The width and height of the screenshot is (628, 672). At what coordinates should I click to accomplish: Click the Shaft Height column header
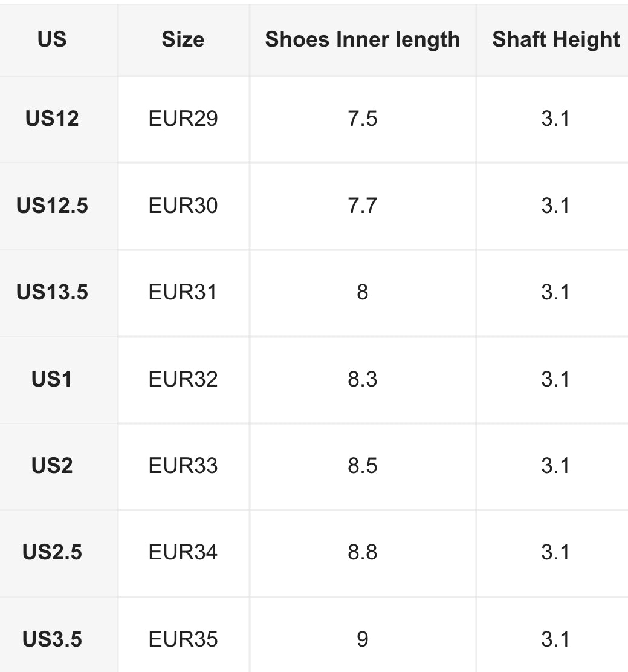pos(555,40)
